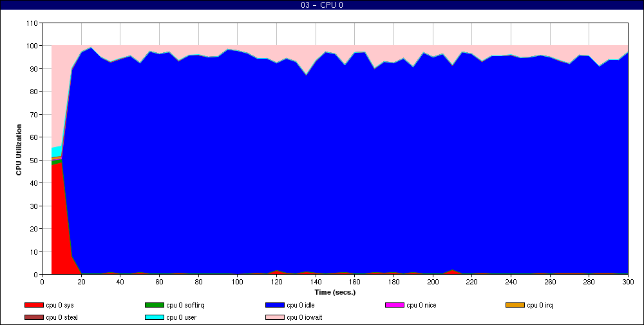Click the brown cpu 0 steal legend swatch
Image resolution: width=644 pixels, height=325 pixels.
33,317
